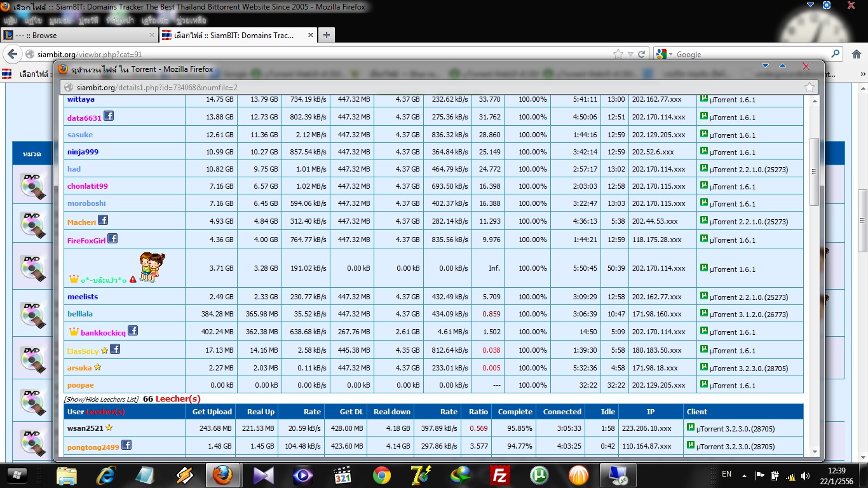Open user profile link ninja999
The image size is (868, 488).
(83, 152)
